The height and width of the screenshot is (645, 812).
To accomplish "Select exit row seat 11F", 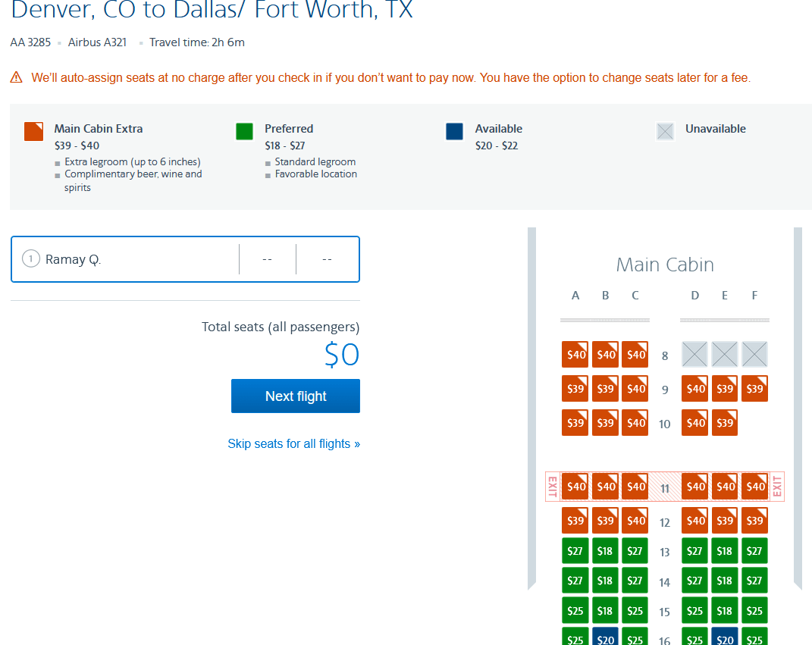I will pos(754,487).
